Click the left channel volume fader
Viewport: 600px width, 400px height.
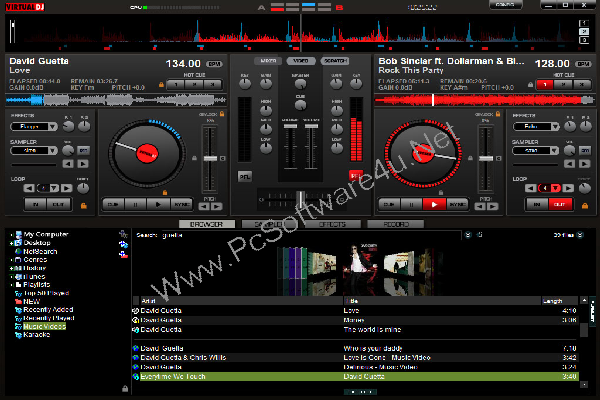tap(290, 126)
